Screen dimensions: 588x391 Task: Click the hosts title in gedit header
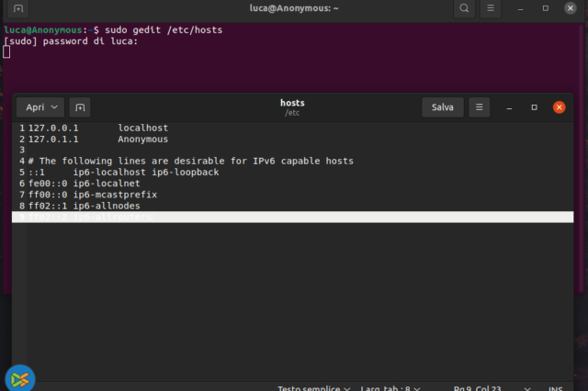292,103
